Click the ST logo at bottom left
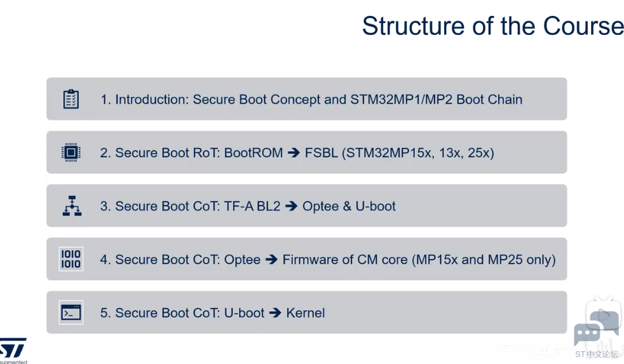Viewport: 624px width, 364px height. [13, 351]
